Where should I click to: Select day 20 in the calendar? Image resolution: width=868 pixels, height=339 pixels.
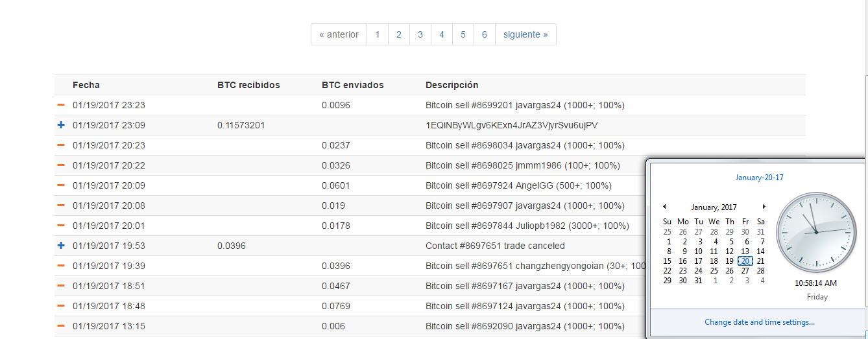(x=745, y=261)
